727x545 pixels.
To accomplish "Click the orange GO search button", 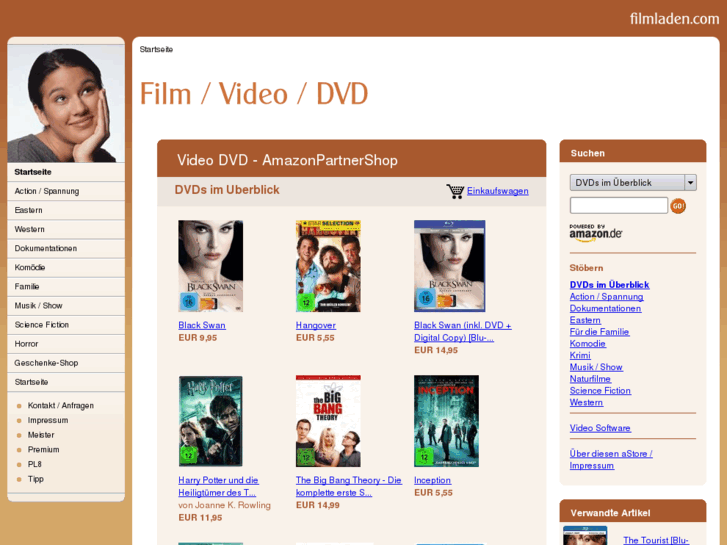I will tap(678, 206).
